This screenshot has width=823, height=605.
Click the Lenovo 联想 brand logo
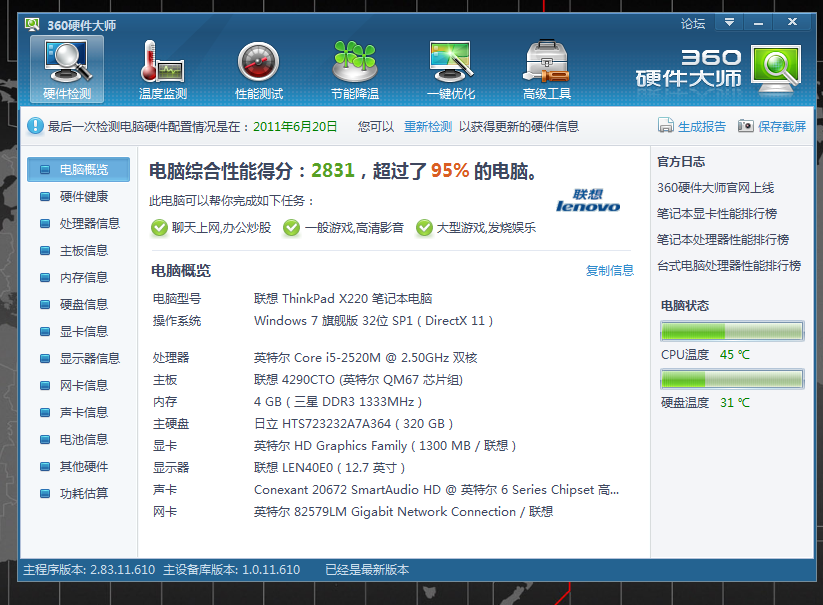(588, 201)
